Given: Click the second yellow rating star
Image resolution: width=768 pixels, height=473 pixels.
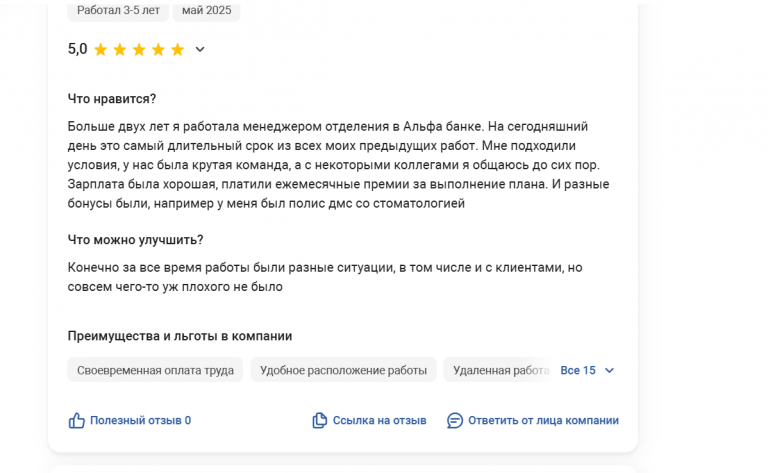Looking at the screenshot, I should point(120,49).
